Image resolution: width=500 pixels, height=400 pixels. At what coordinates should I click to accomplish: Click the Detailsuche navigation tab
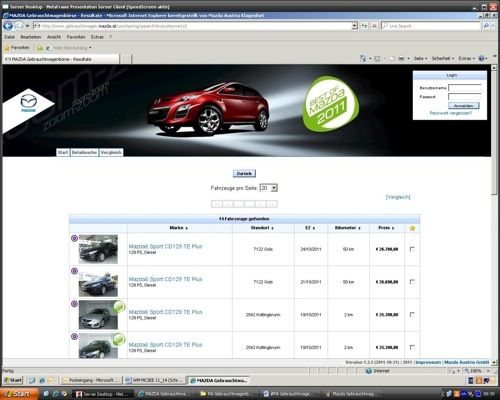pyautogui.click(x=84, y=152)
